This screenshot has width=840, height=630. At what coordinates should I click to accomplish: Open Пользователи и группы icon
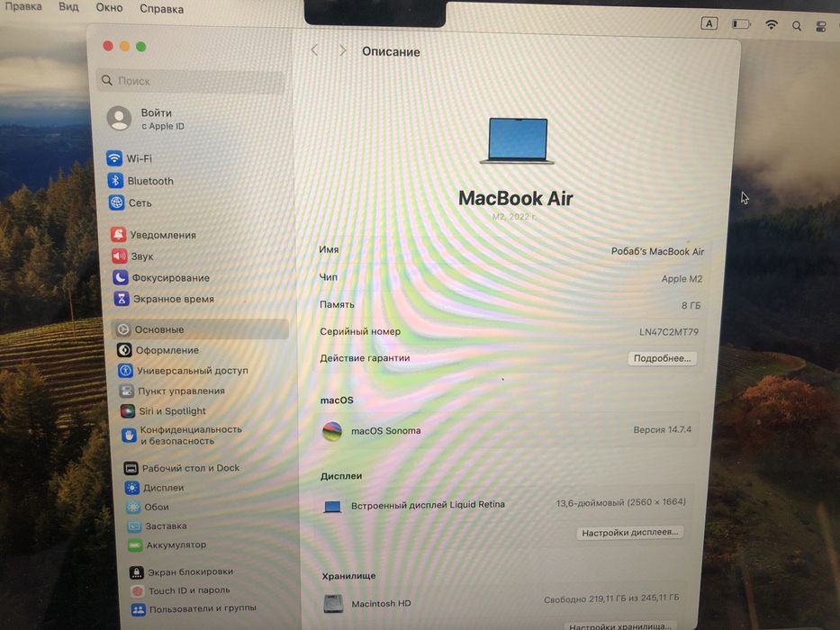[x=139, y=609]
